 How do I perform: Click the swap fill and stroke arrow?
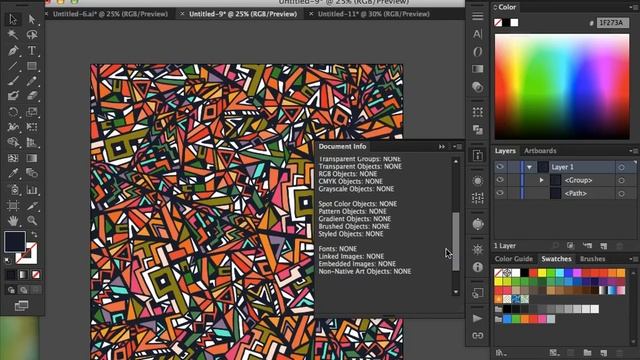(34, 235)
